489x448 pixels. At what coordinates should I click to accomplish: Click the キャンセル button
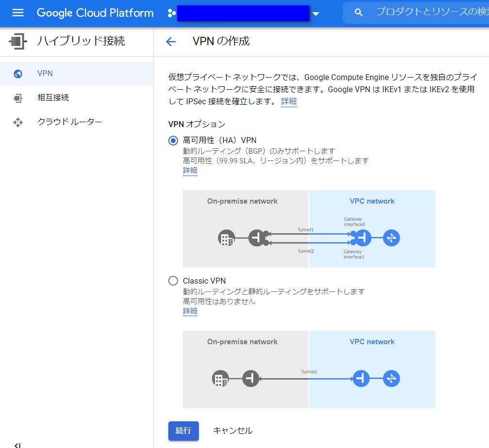click(x=233, y=431)
